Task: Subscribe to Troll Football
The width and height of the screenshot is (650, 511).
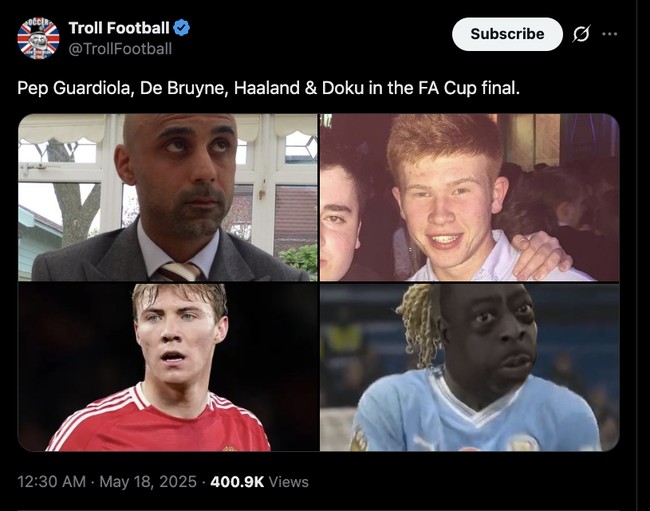Action: pyautogui.click(x=507, y=34)
